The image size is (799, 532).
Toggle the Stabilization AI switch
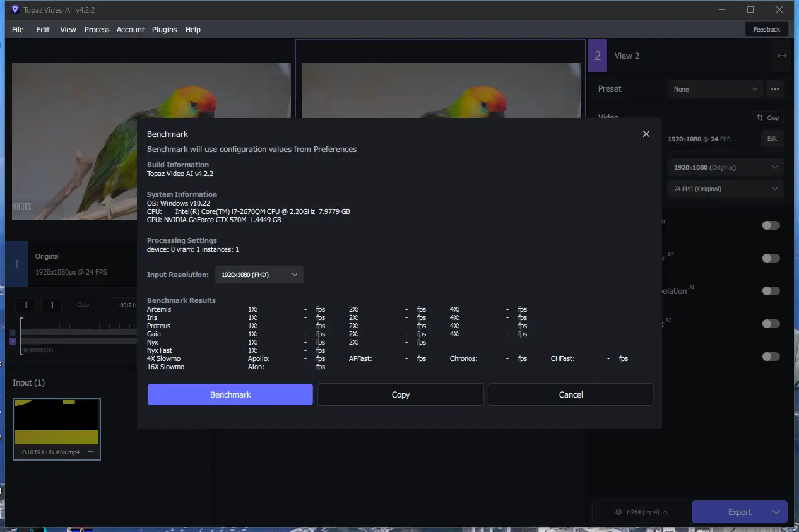pos(771,225)
